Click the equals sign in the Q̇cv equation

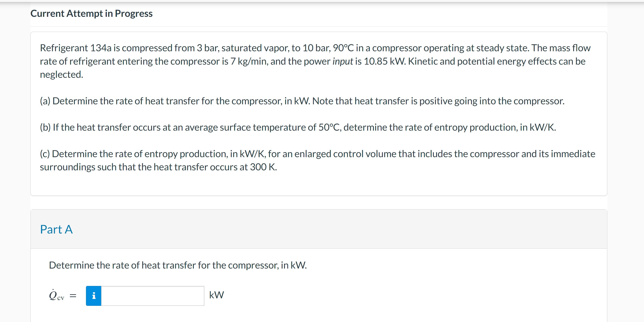point(73,295)
